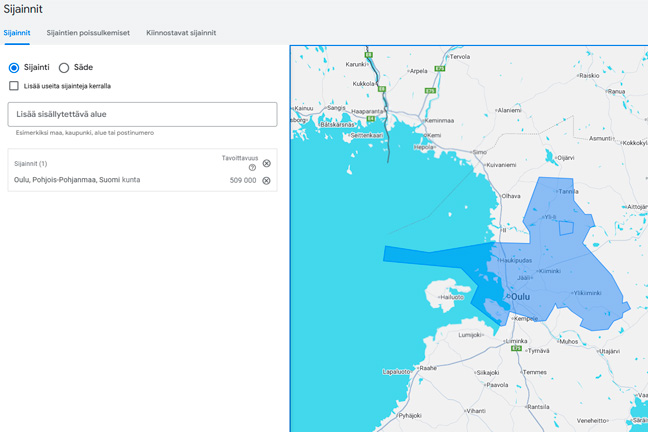Open the Tavoittavuus help question icon
Viewport: 648px width, 432px height.
coord(252,168)
